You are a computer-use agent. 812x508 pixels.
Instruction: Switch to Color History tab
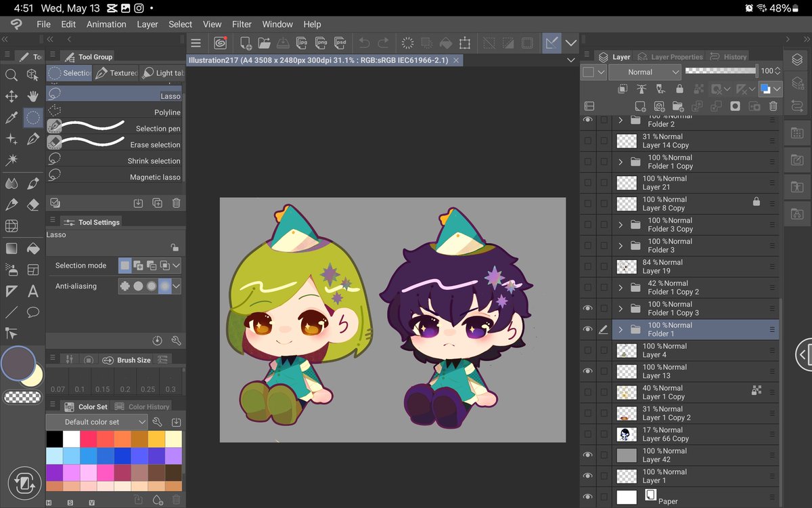141,406
